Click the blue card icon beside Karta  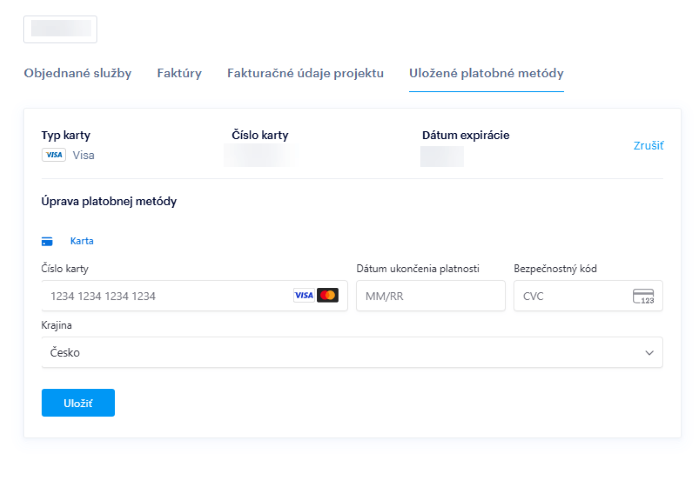pyautogui.click(x=47, y=241)
